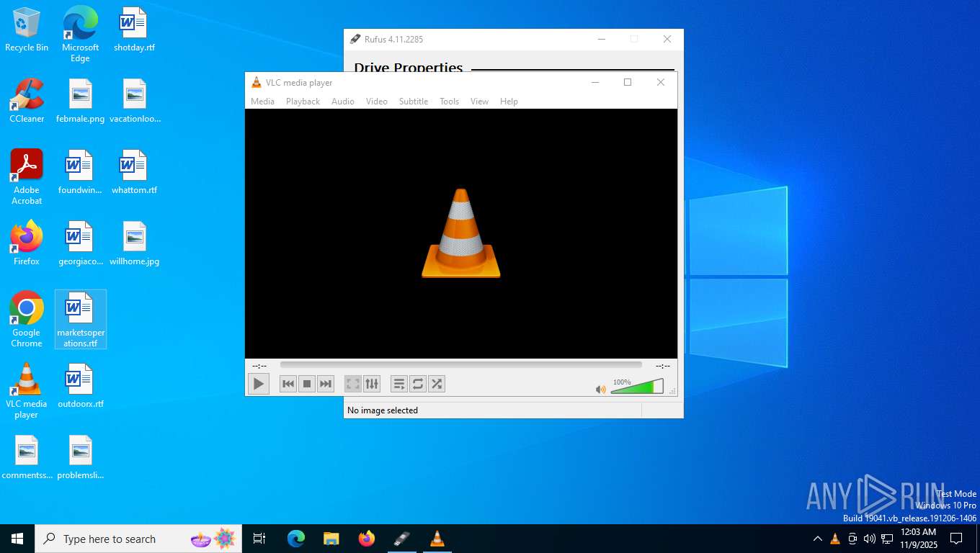
Task: Click the VLC Play button
Action: coord(258,384)
